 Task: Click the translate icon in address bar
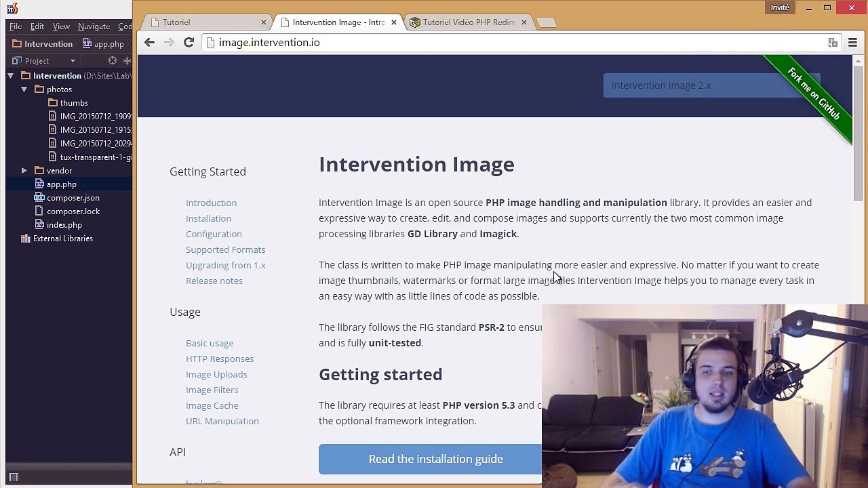coord(833,43)
